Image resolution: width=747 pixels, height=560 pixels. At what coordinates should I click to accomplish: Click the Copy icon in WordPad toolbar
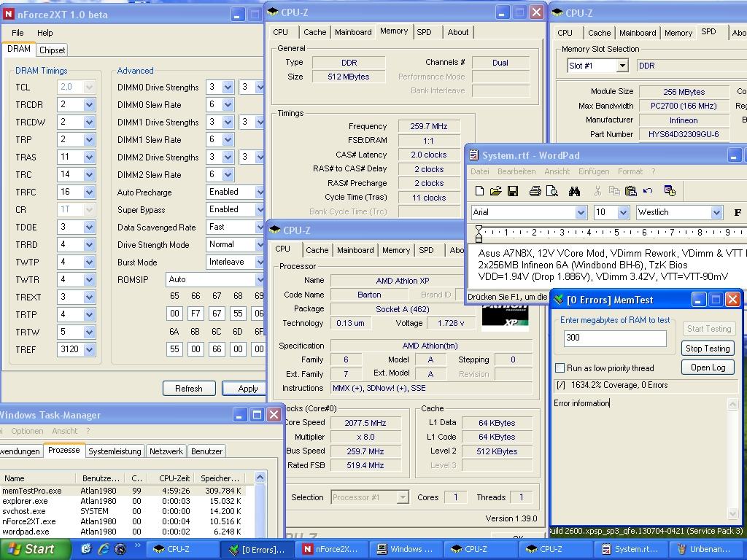[x=614, y=191]
